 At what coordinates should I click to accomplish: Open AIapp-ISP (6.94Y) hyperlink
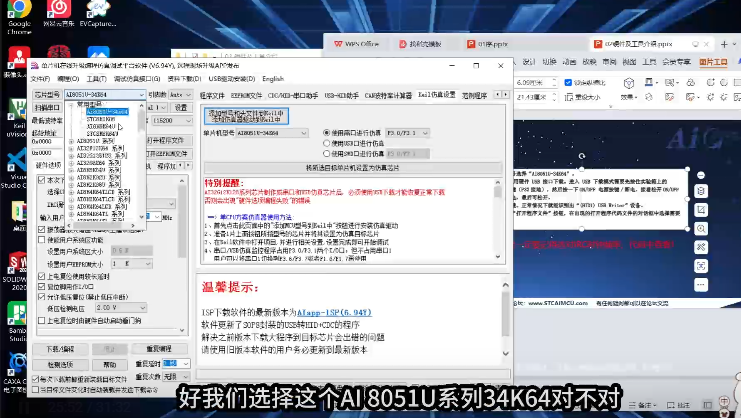click(334, 313)
